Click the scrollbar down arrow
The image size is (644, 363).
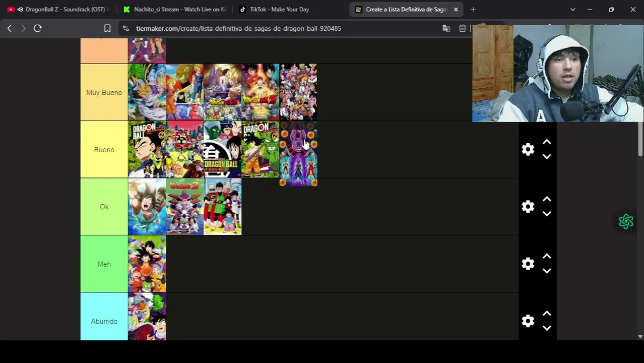coord(640,337)
